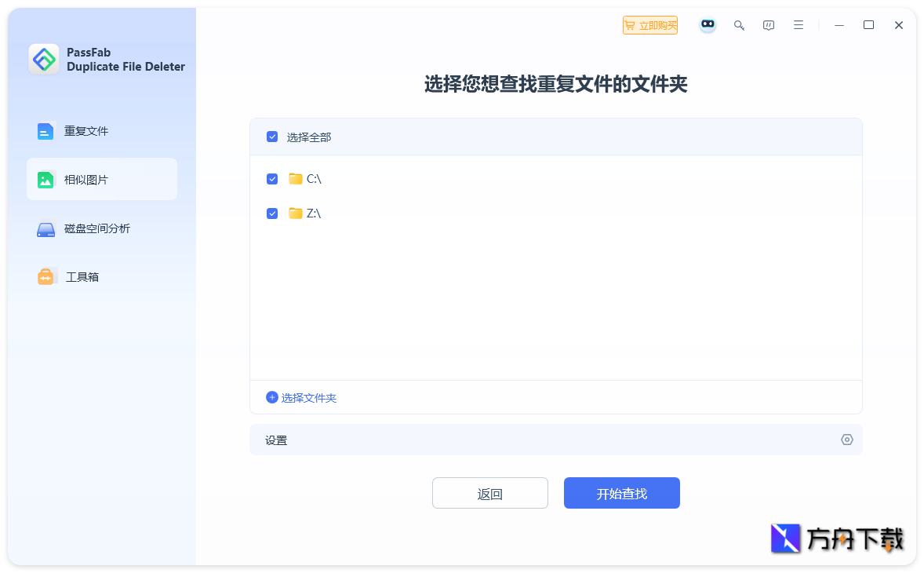924x573 pixels.
Task: Open the hamburger menu at top right
Action: (798, 24)
